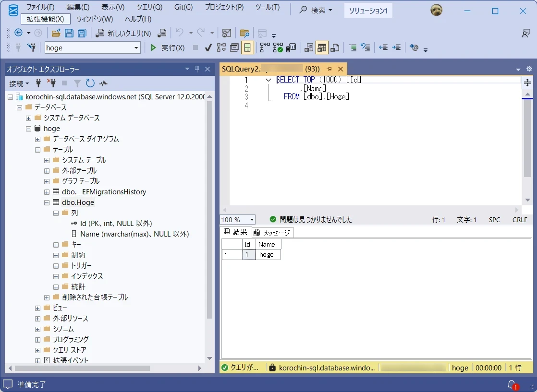Refresh the Object Explorer tree

pyautogui.click(x=90, y=83)
